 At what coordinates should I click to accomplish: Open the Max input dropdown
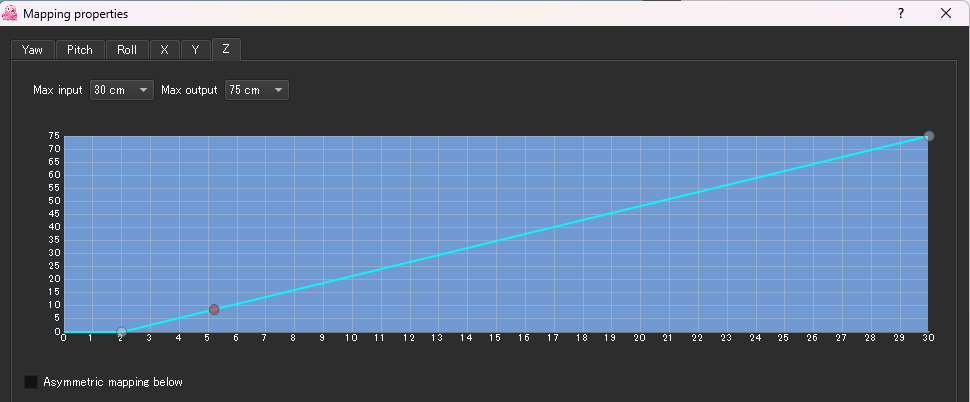click(x=122, y=90)
